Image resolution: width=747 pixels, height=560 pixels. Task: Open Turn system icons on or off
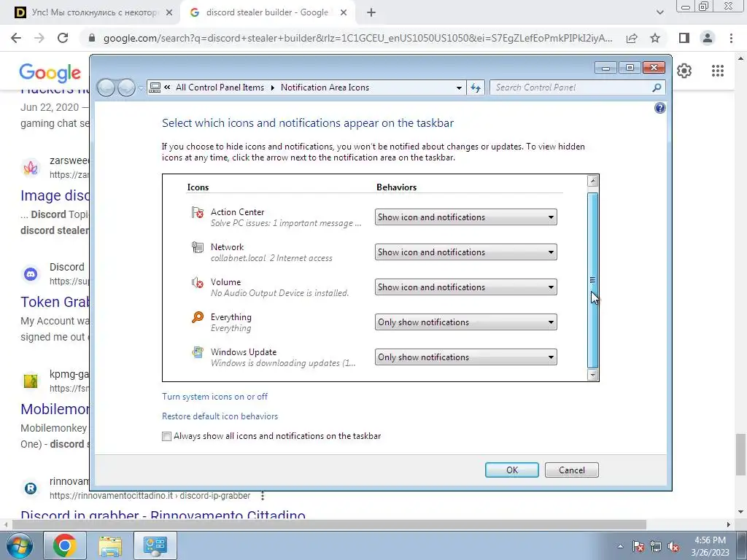point(215,397)
